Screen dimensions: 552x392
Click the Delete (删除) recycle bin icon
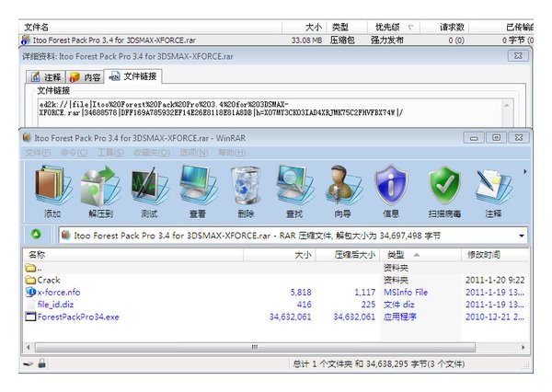click(246, 190)
